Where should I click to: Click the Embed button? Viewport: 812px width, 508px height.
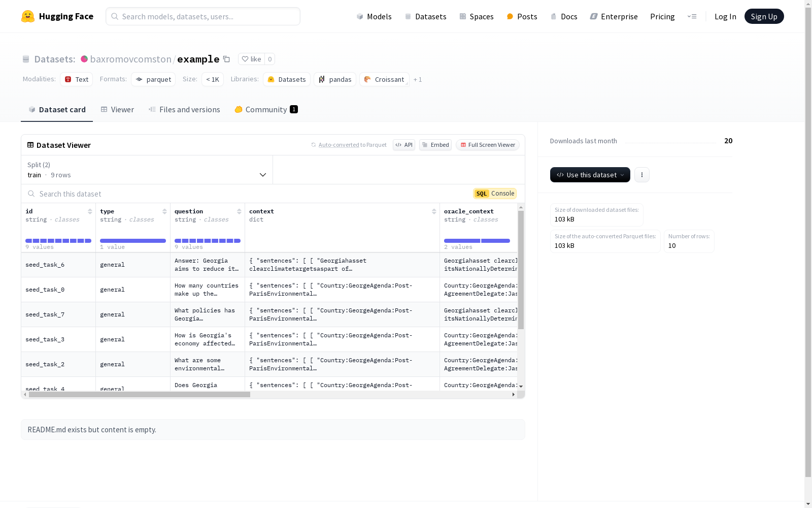pyautogui.click(x=435, y=145)
